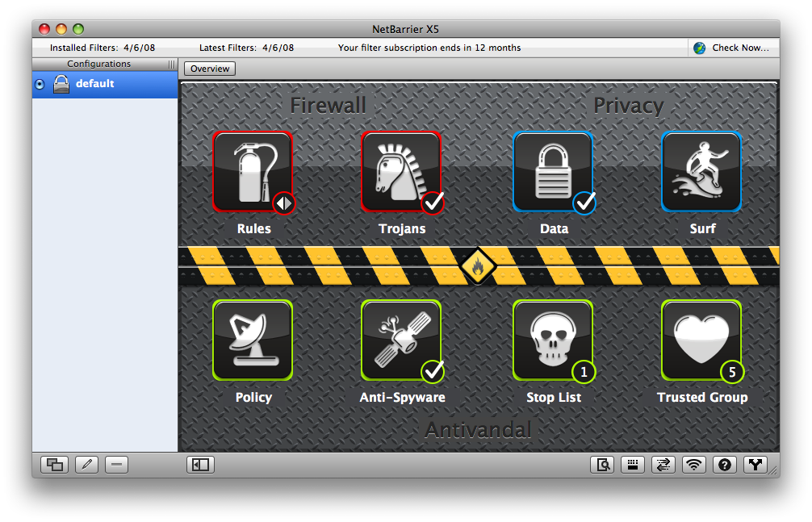Image resolution: width=812 pixels, height=522 pixels.
Task: Click the Policy label text
Action: point(253,397)
